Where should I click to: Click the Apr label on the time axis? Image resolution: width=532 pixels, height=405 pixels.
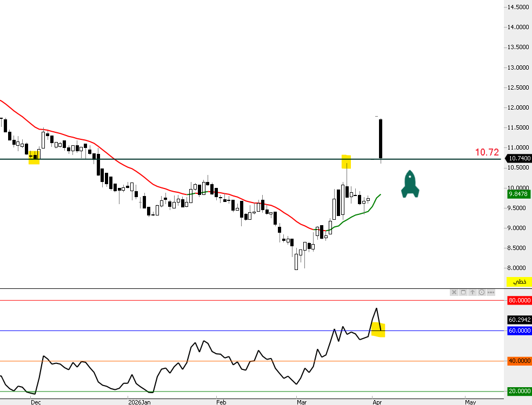click(377, 402)
